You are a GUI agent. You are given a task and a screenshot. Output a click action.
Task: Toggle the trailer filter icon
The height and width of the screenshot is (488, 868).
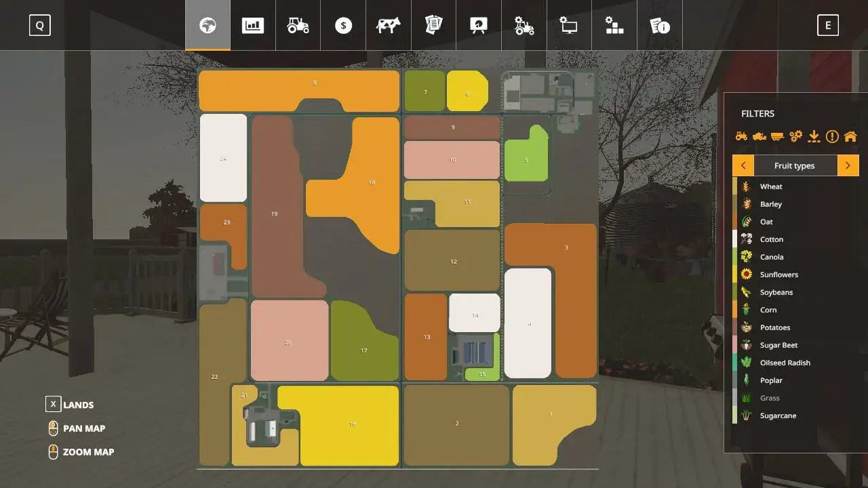(777, 136)
